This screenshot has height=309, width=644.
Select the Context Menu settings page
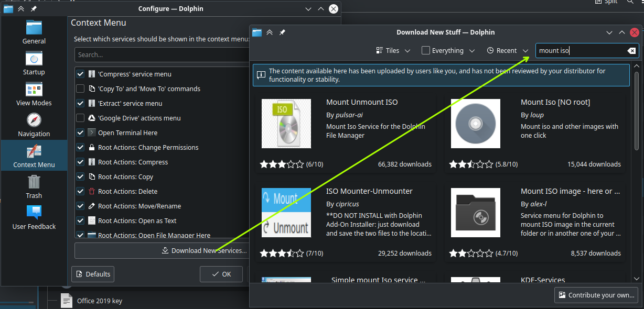point(34,156)
